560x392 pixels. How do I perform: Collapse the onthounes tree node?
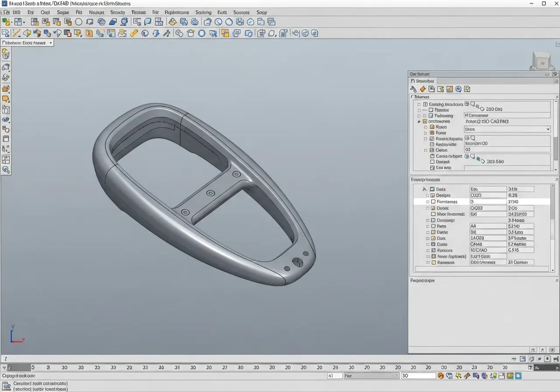pyautogui.click(x=419, y=122)
